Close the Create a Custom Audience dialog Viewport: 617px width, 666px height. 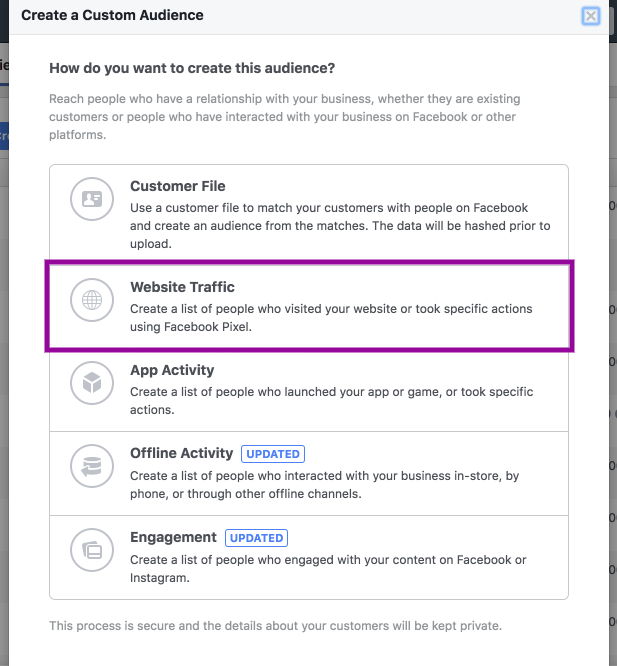click(591, 16)
